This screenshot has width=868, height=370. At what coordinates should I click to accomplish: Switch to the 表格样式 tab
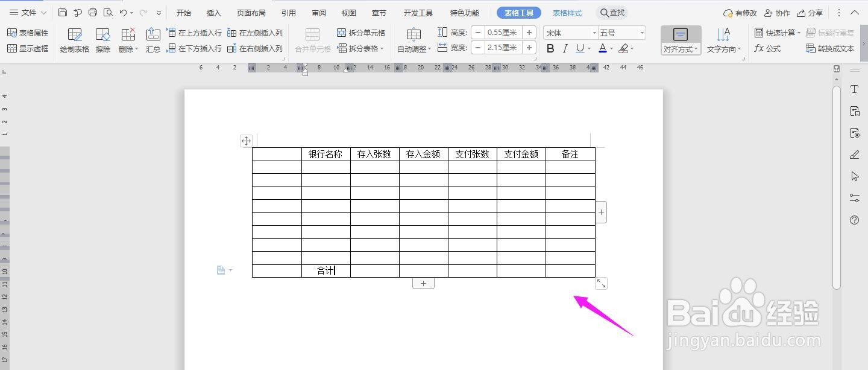click(x=567, y=12)
